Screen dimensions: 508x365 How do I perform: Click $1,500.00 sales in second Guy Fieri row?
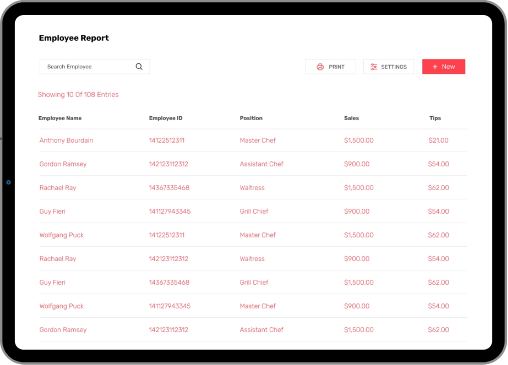359,282
